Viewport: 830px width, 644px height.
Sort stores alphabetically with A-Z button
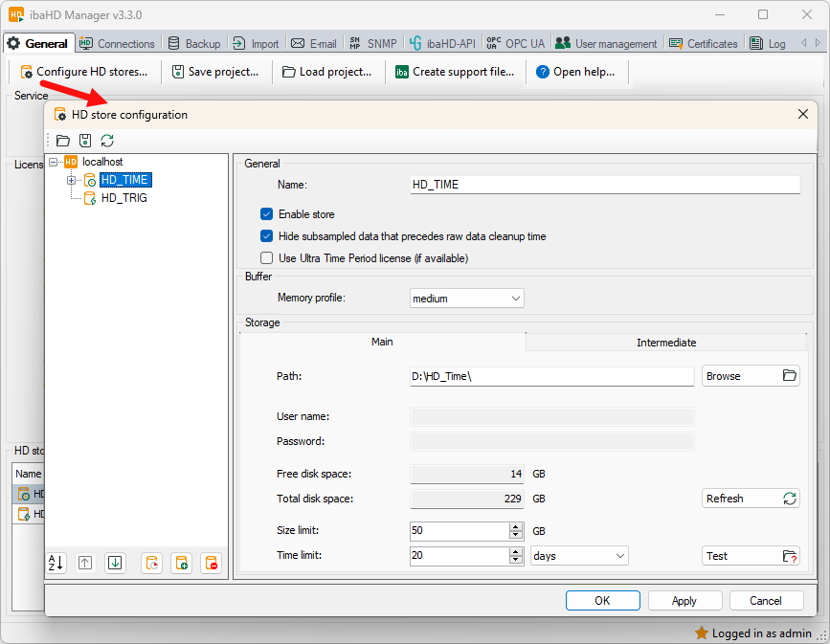[x=56, y=563]
